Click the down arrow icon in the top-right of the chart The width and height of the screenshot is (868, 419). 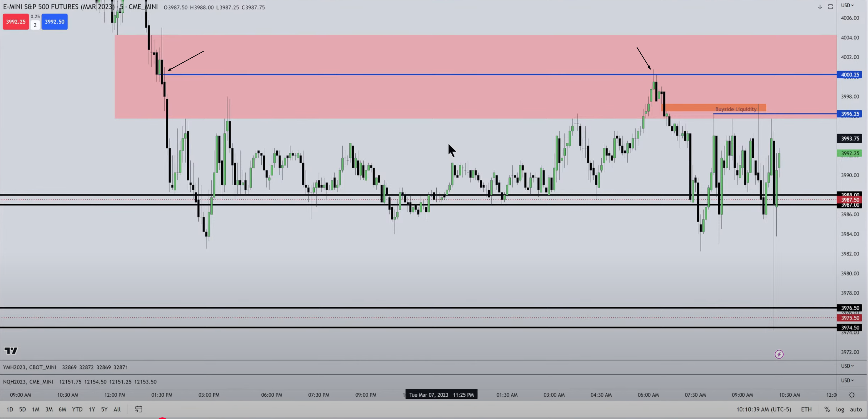(820, 7)
